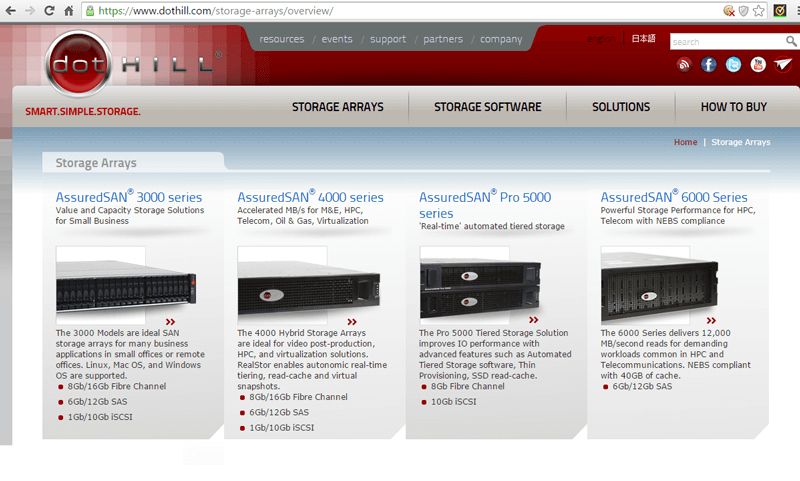Click the paper plane newsletter icon
This screenshot has height=481, width=800.
pyautogui.click(x=783, y=64)
